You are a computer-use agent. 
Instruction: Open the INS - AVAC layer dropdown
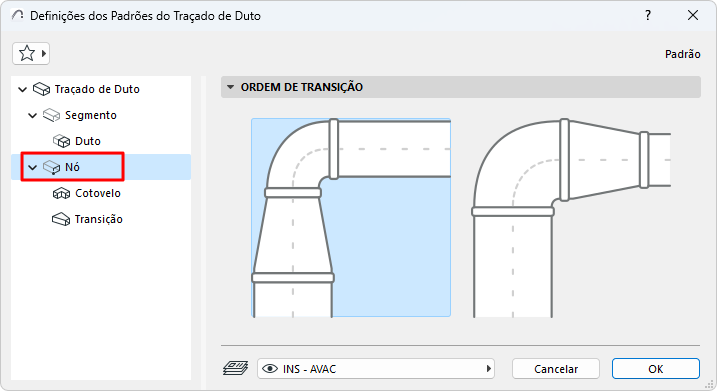click(x=376, y=369)
